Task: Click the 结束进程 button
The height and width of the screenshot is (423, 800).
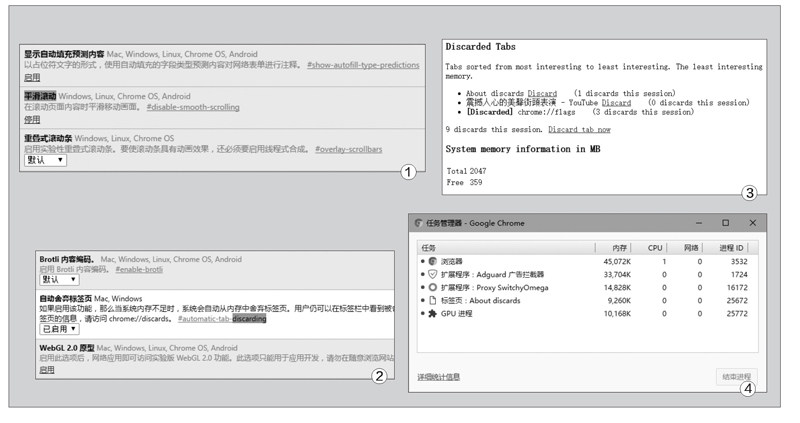Action: pos(736,377)
